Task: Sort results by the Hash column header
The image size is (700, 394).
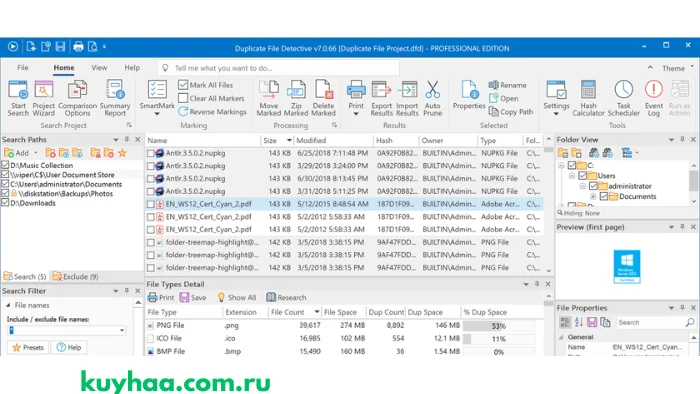Action: tap(396, 140)
